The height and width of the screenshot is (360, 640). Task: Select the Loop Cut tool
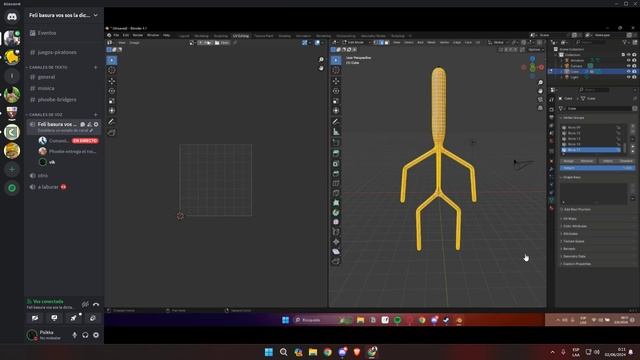336,183
